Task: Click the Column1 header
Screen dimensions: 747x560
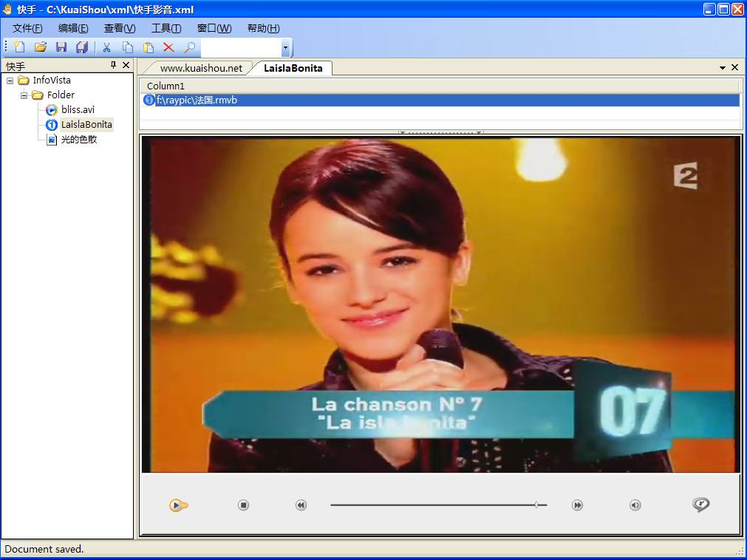Action: tap(166, 86)
